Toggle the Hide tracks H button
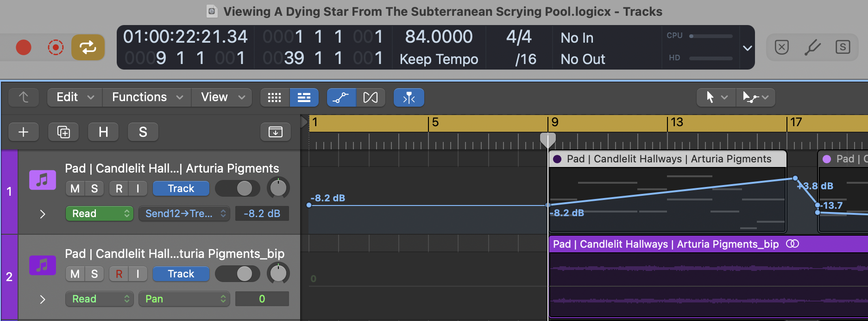Viewport: 868px width, 321px height. click(x=103, y=132)
